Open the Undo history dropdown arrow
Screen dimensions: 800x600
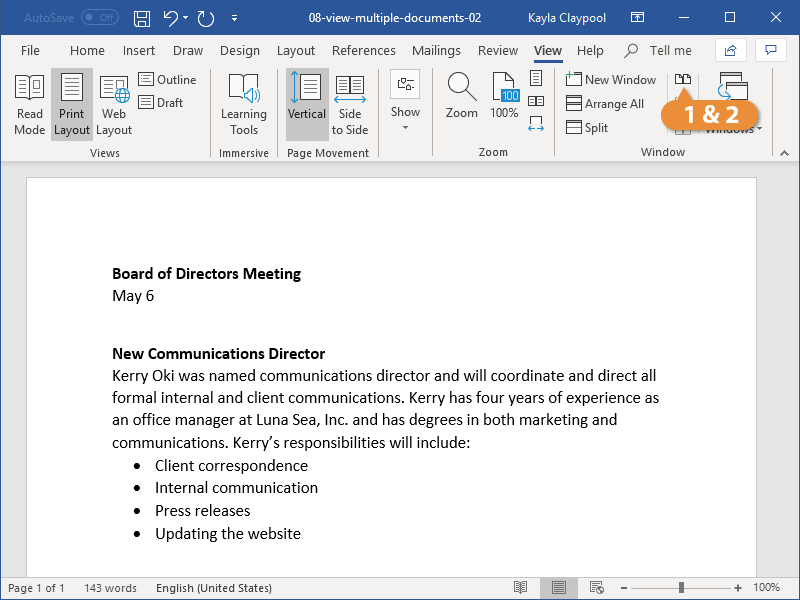(x=186, y=18)
